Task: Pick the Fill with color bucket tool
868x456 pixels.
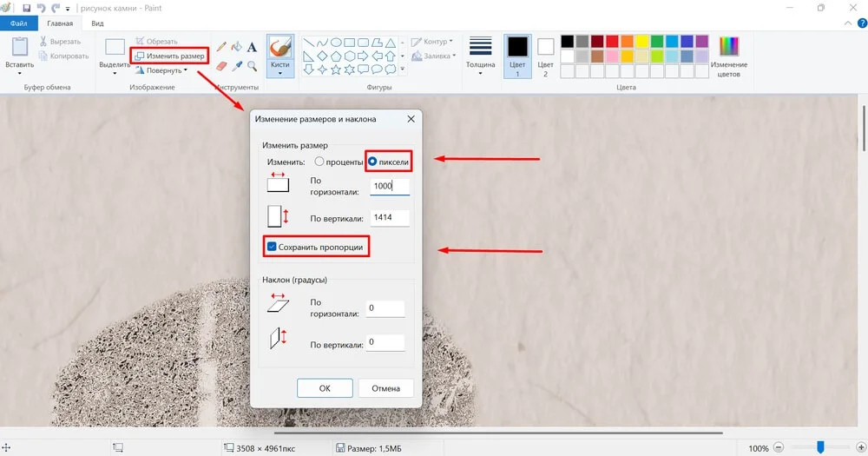Action: click(236, 47)
